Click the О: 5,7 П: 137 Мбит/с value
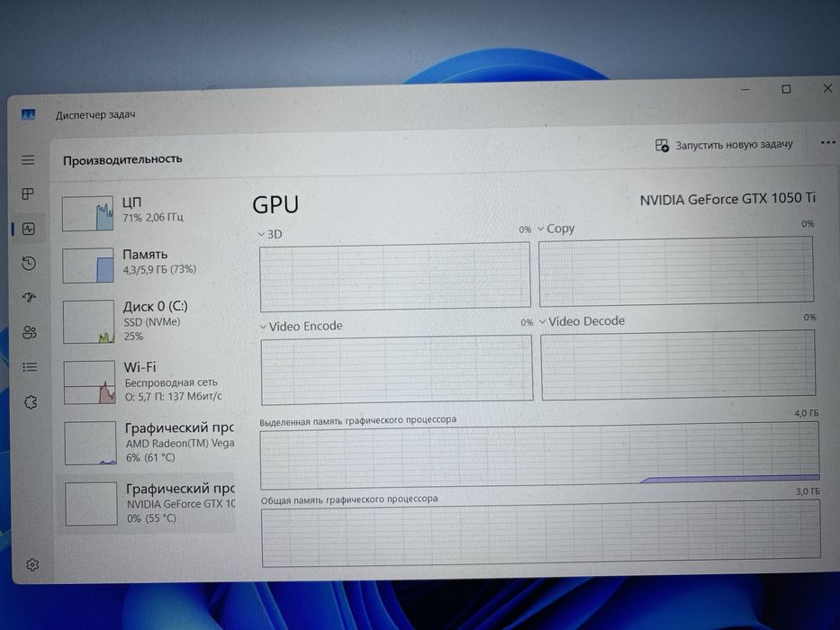Viewport: 840px width, 630px height. tap(174, 396)
